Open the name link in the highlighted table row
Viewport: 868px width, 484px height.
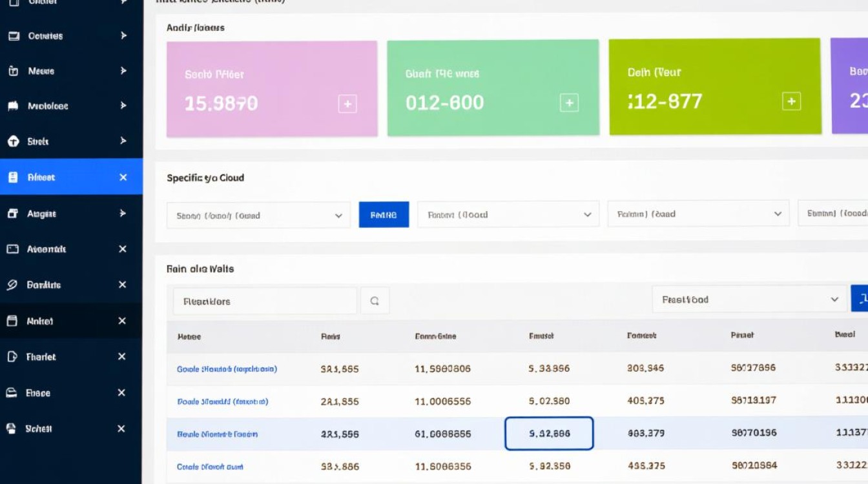click(x=218, y=434)
